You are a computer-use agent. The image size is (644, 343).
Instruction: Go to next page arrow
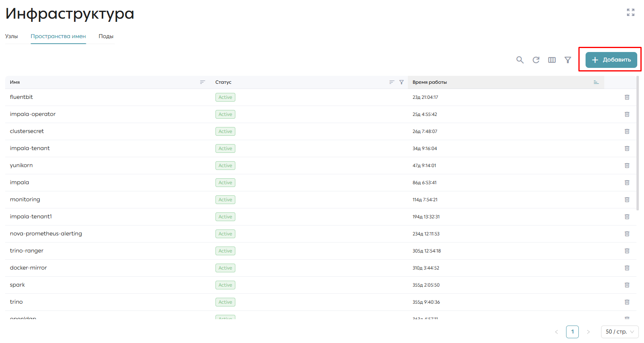coord(588,332)
